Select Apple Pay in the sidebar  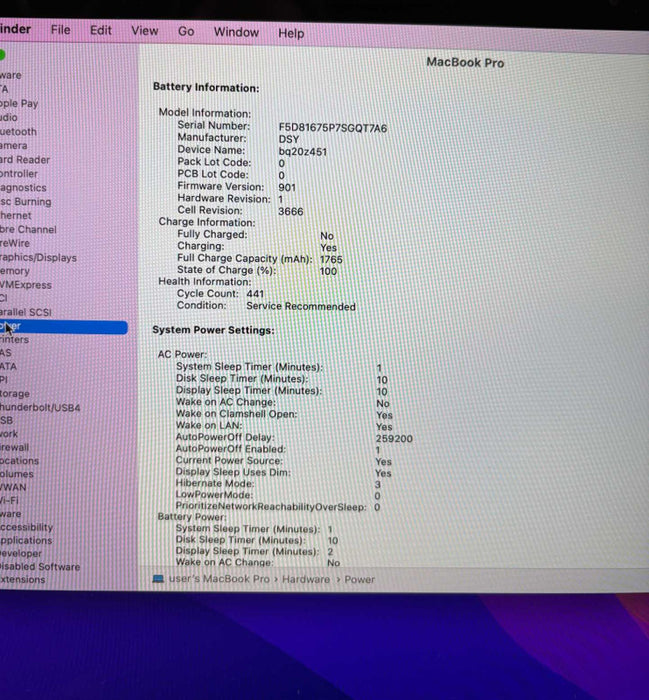19,104
